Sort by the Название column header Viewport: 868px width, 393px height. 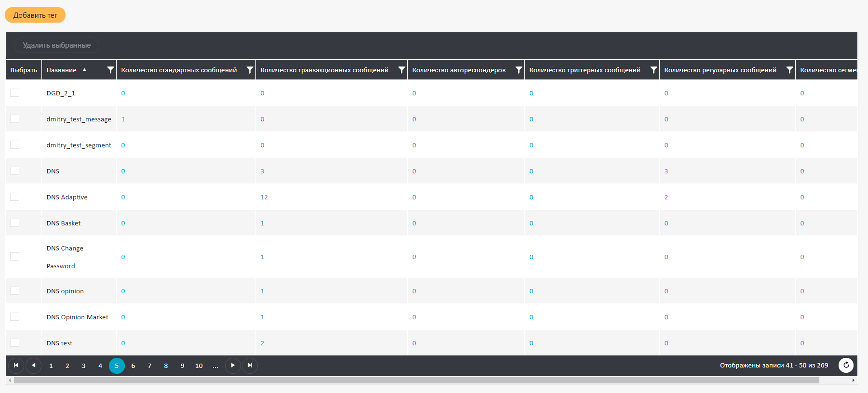tap(62, 70)
